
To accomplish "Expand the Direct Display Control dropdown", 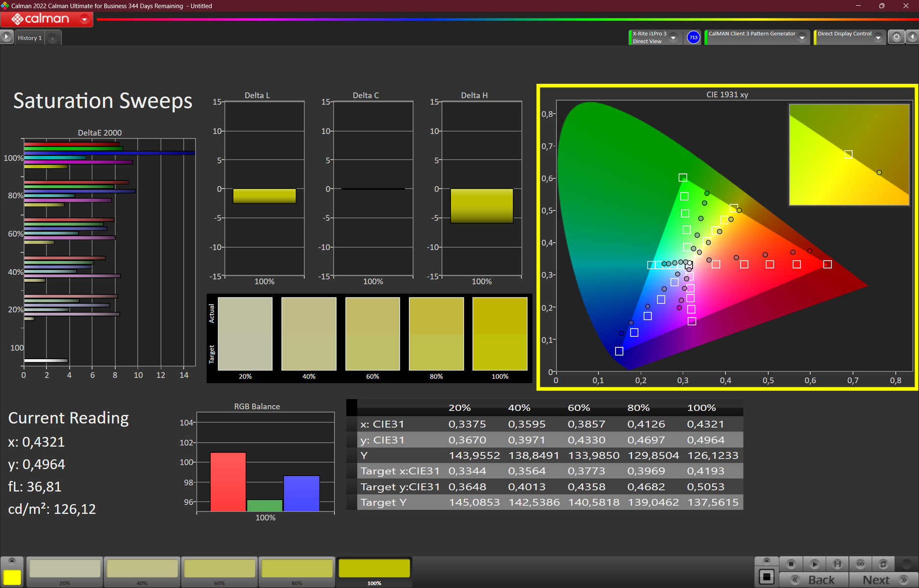I will (878, 38).
